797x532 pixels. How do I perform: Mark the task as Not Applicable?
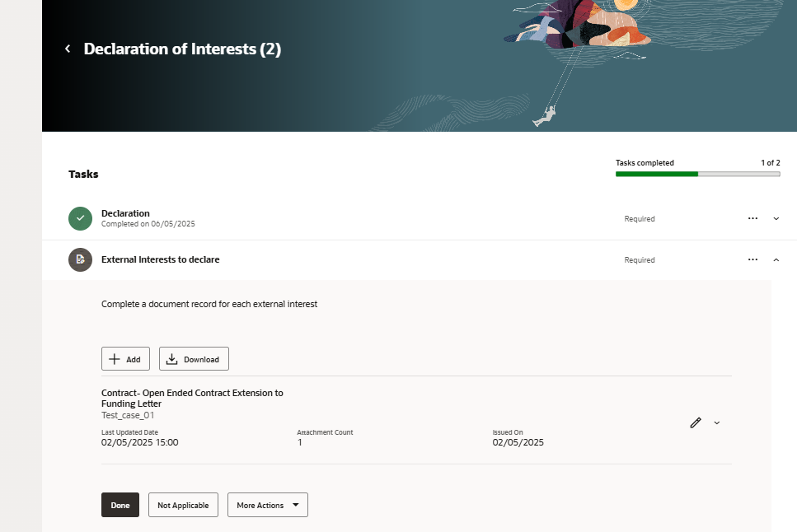(x=183, y=505)
